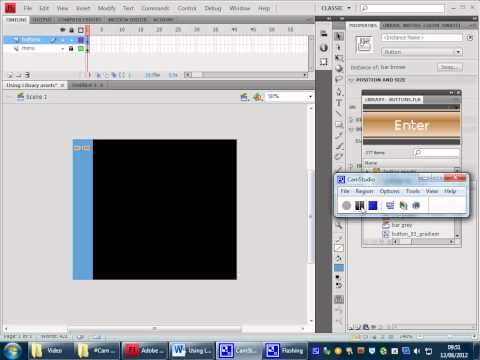The width and height of the screenshot is (480, 360).
Task: Click the Windows Start orb
Action: pyautogui.click(x=13, y=350)
